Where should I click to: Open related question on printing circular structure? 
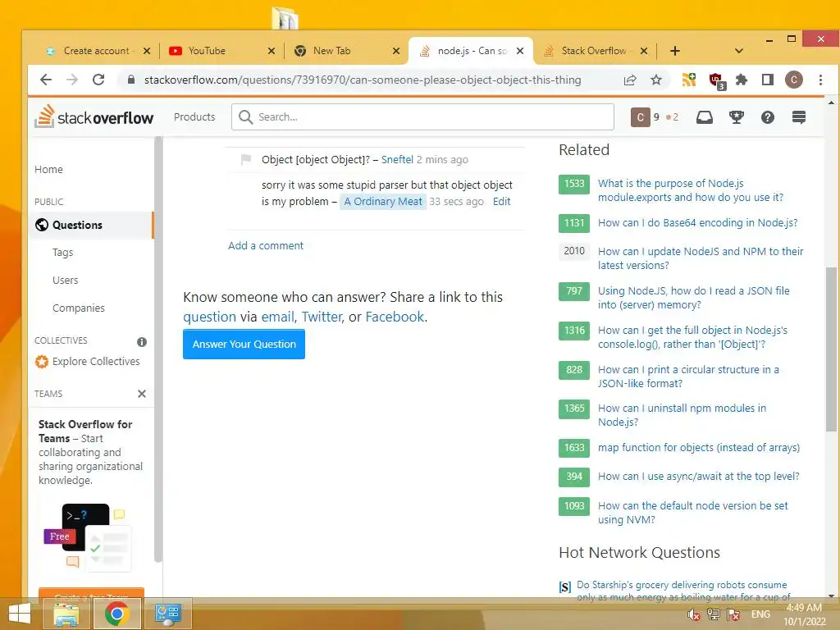pyautogui.click(x=688, y=377)
